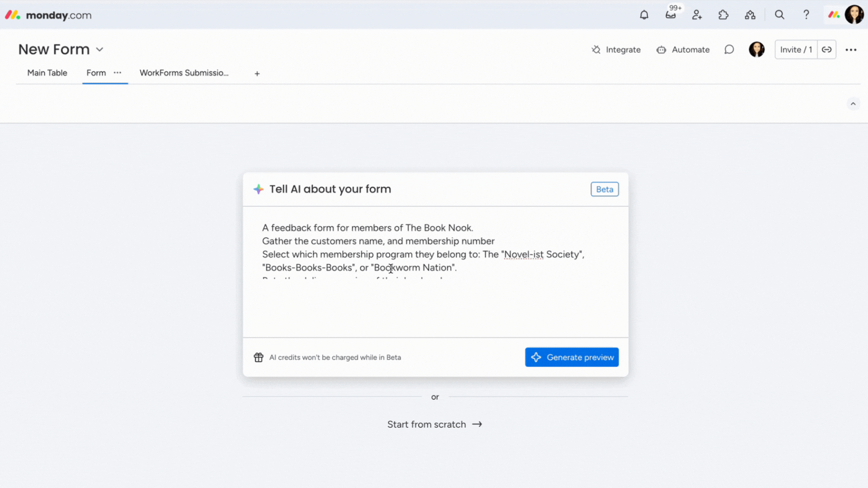This screenshot has width=868, height=488.
Task: Click the invite members icon in top bar
Action: 697,15
